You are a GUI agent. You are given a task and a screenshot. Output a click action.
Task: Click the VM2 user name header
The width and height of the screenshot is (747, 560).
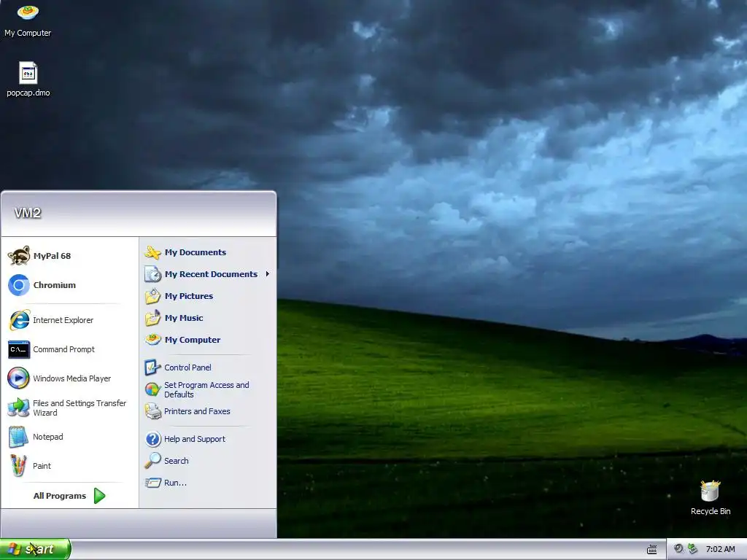pyautogui.click(x=28, y=213)
